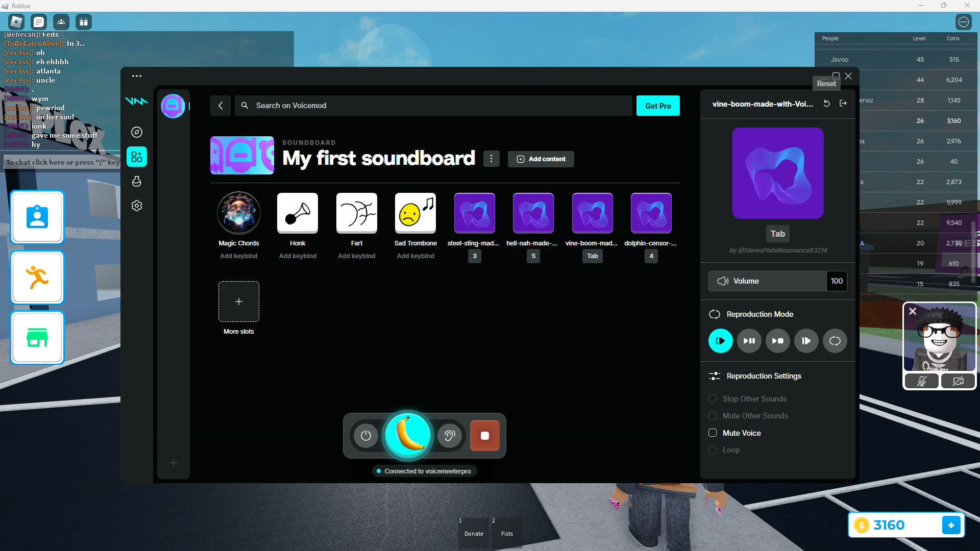Reset the vine-boom sound settings

827,104
